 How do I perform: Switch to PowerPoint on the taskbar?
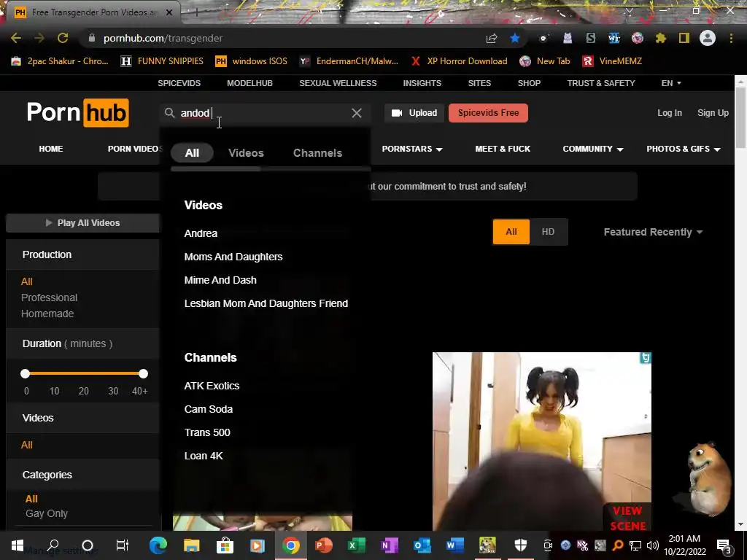tap(324, 545)
